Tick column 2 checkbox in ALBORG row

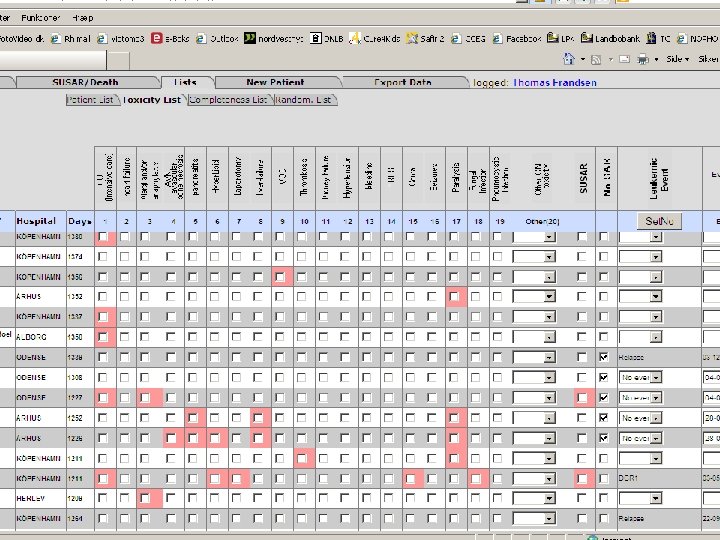tap(124, 337)
